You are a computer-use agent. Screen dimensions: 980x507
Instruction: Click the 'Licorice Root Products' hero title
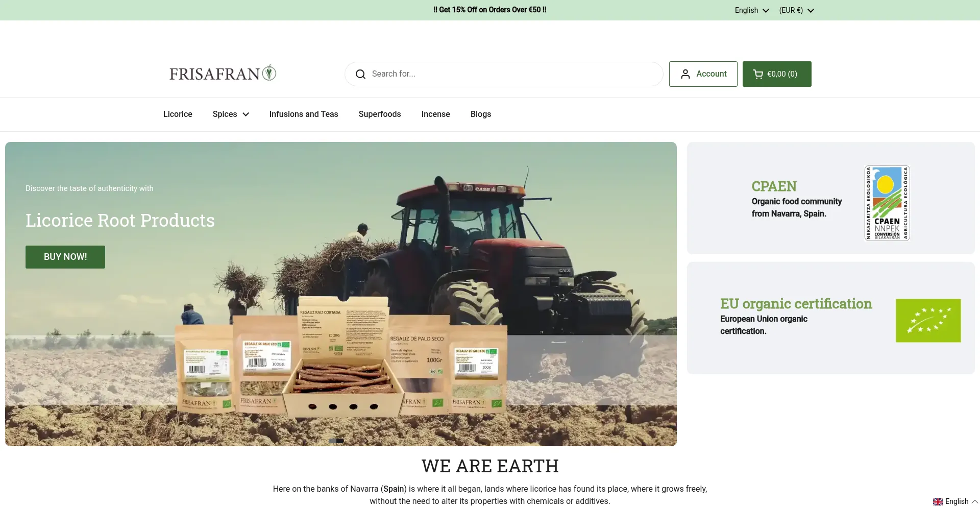[x=120, y=221]
